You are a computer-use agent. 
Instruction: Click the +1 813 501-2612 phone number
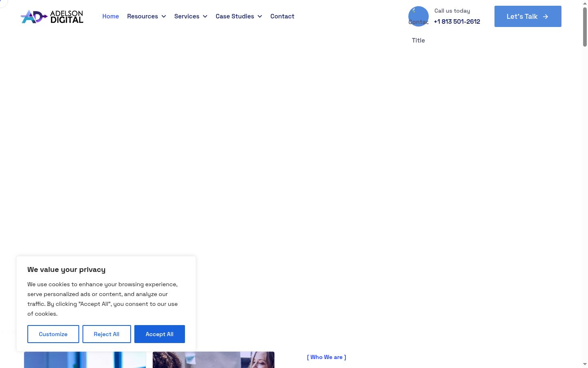[457, 22]
